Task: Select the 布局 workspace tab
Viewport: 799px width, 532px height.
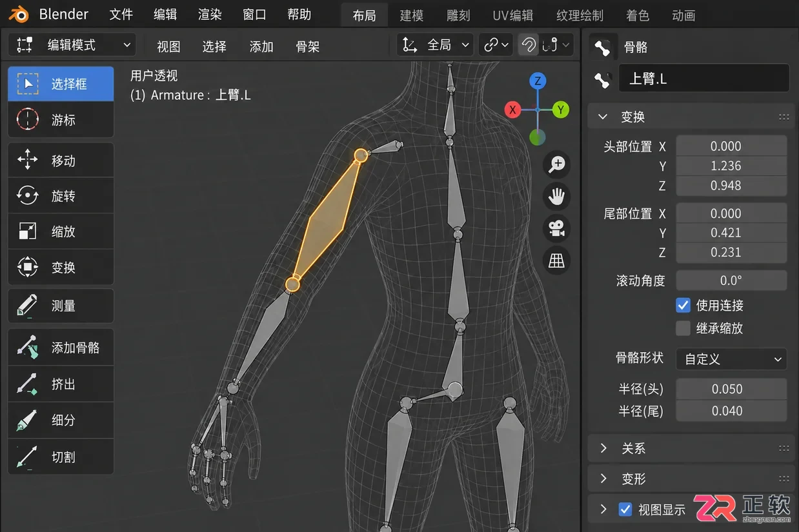Action: pos(365,15)
